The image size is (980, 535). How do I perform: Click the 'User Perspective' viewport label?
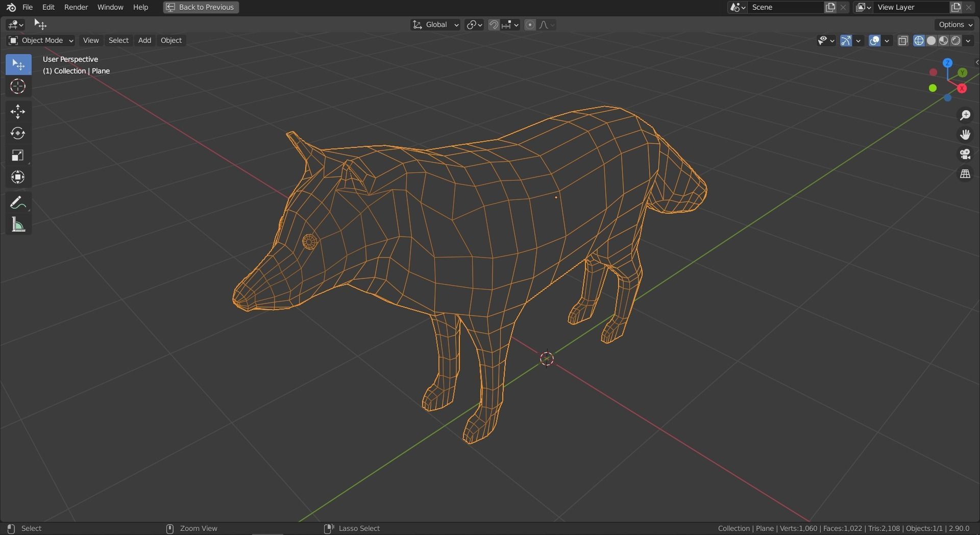tap(70, 59)
